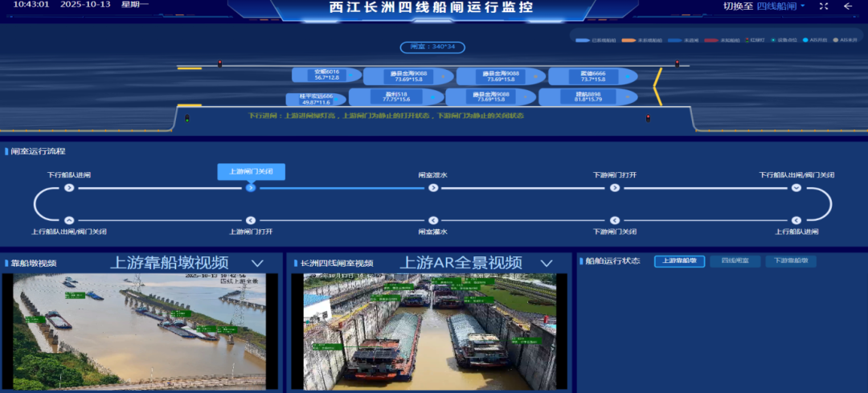
Task: Select the 安顺6016 ship in lock chamber
Action: 325,75
